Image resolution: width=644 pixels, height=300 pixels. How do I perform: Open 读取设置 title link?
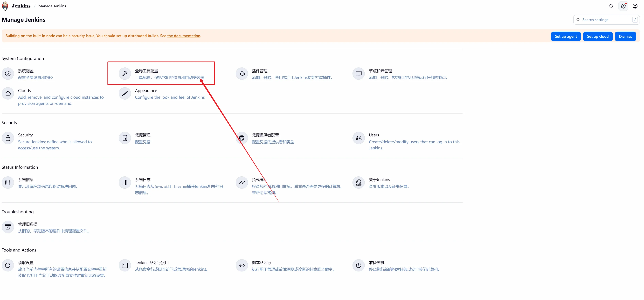click(x=26, y=263)
